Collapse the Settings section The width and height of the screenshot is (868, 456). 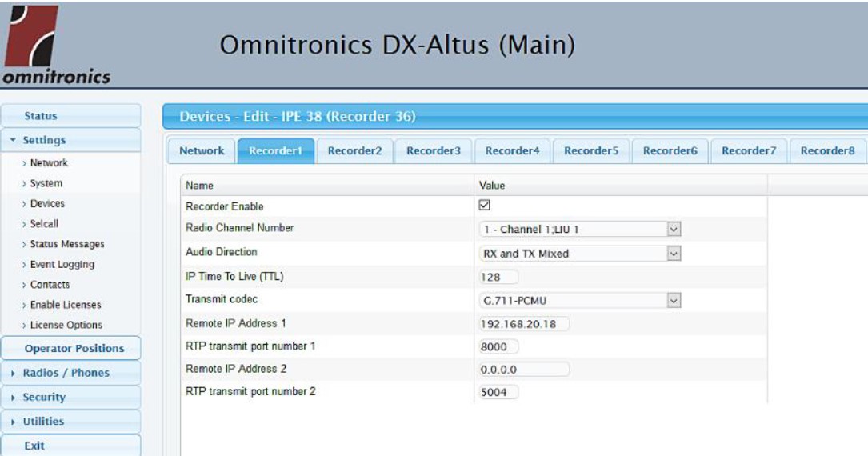(x=44, y=140)
